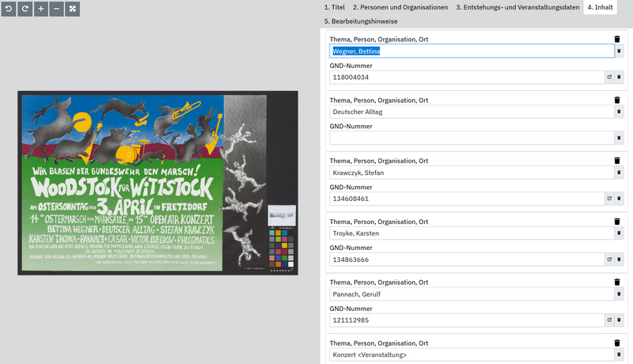Click the Pannach, Gerulf input field
This screenshot has width=633, height=364.
tap(472, 294)
